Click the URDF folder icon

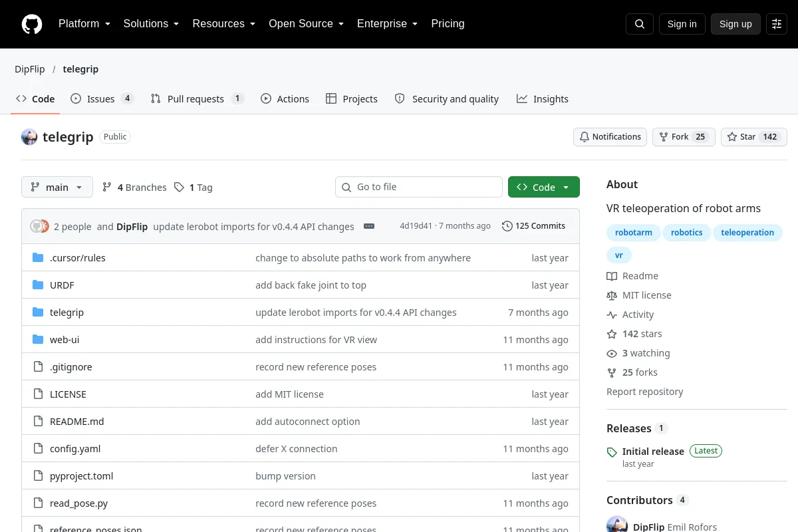coord(38,285)
